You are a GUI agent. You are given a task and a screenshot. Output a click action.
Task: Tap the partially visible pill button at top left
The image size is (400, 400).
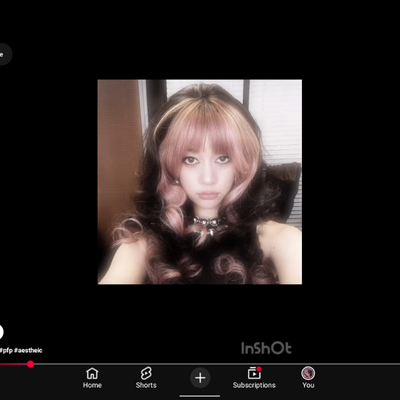pos(5,54)
